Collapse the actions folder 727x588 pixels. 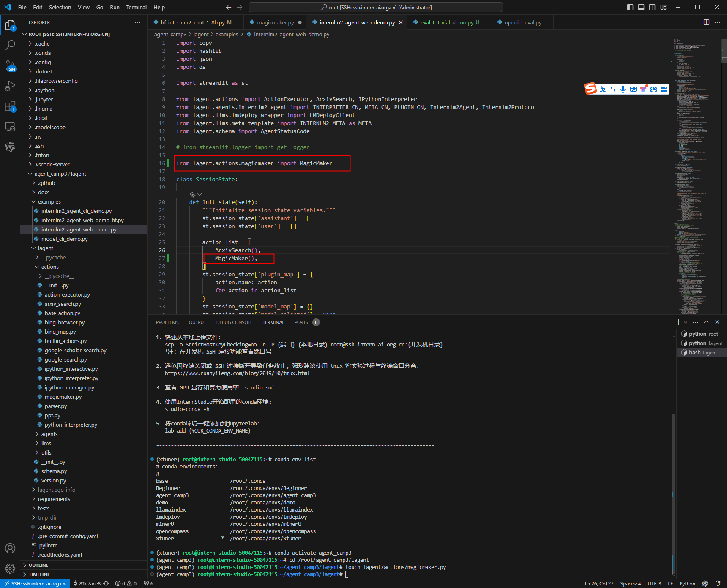84,267
